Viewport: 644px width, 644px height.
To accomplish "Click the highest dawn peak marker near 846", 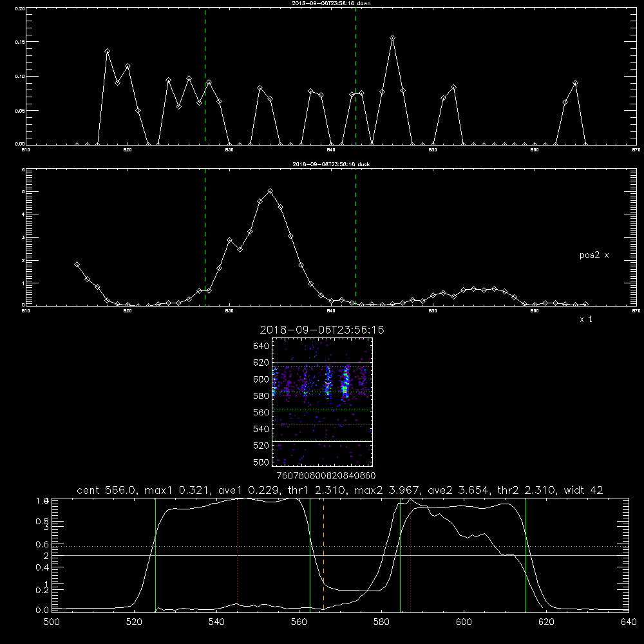I will [393, 38].
